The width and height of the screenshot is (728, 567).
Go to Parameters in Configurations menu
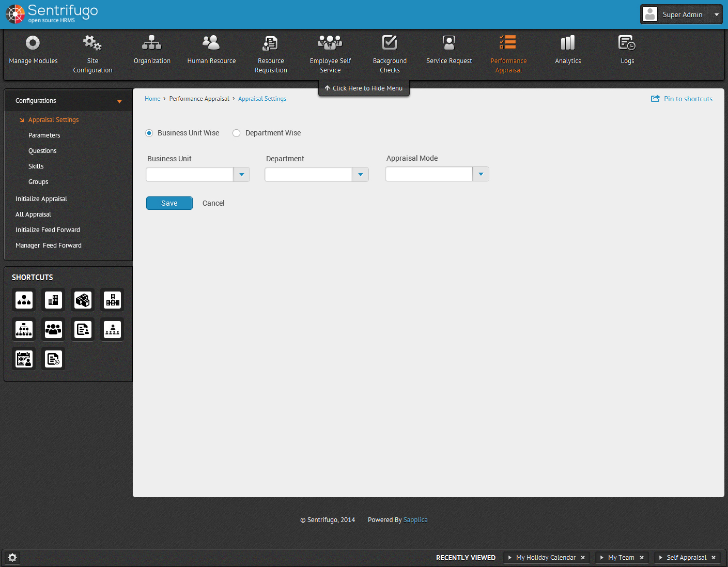(44, 135)
